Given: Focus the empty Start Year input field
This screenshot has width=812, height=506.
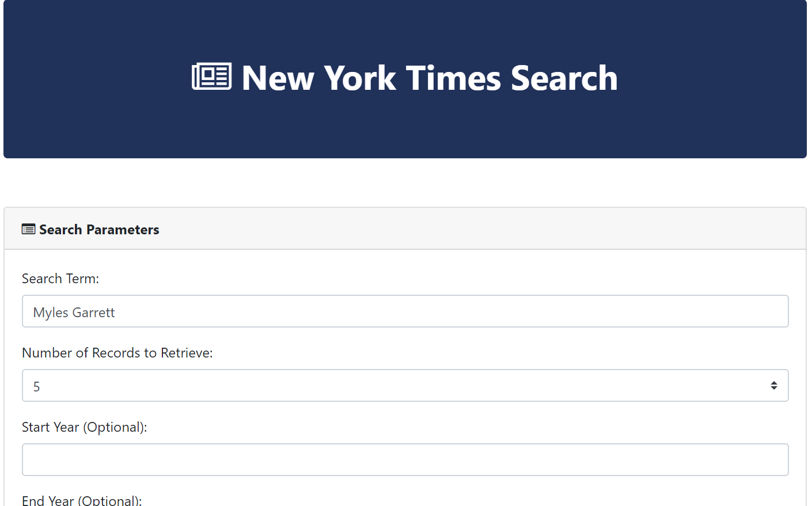Looking at the screenshot, I should pyautogui.click(x=405, y=460).
